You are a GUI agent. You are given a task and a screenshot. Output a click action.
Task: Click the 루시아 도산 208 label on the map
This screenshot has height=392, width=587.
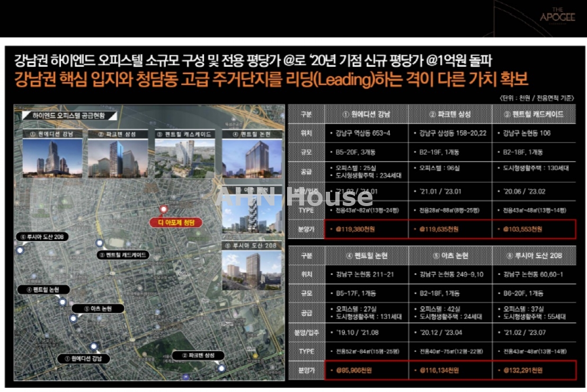(42, 237)
